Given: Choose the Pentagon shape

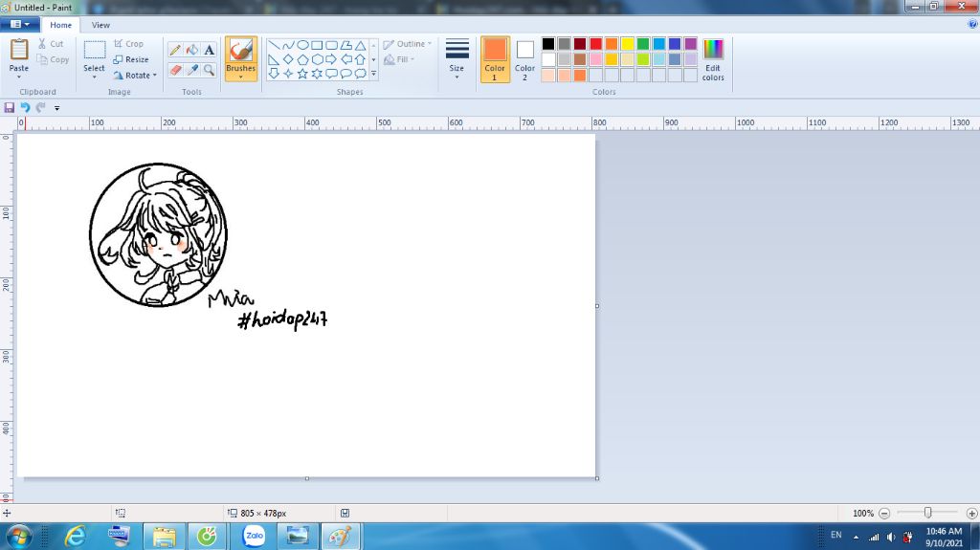Looking at the screenshot, I should [x=302, y=59].
